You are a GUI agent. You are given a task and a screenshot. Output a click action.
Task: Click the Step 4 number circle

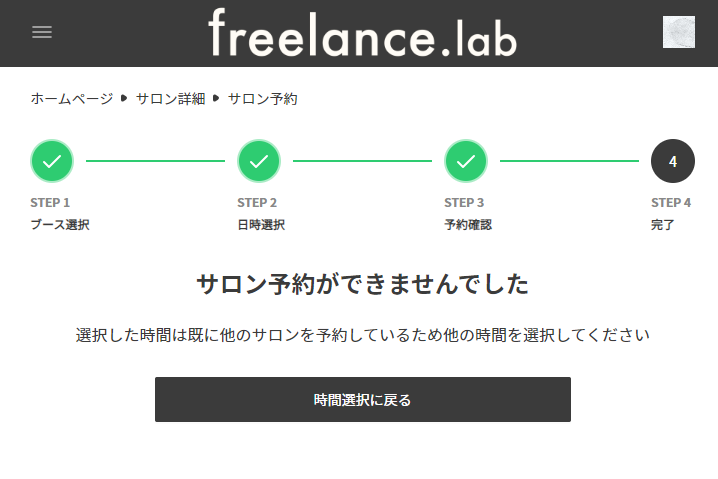pos(672,161)
